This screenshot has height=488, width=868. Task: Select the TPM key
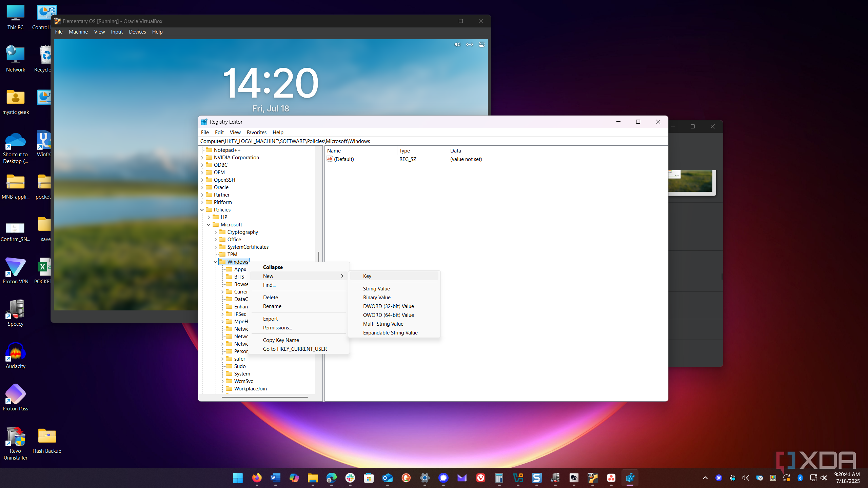coord(232,254)
